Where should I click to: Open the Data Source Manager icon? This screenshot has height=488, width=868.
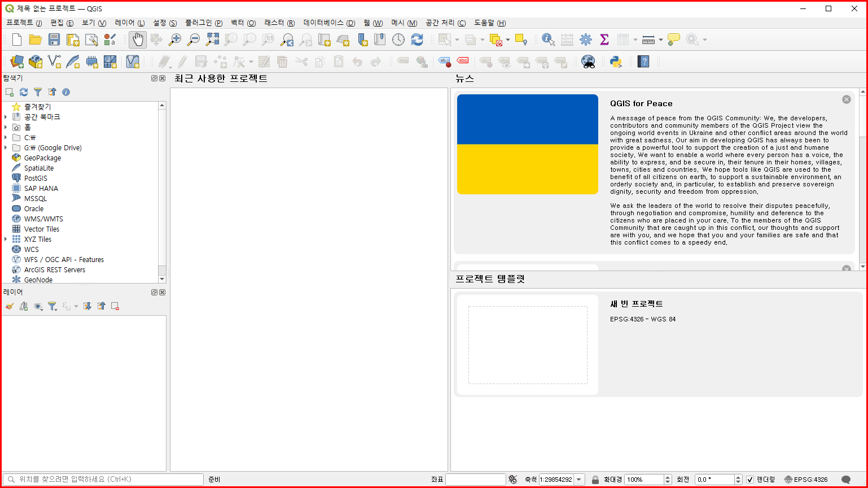[17, 61]
